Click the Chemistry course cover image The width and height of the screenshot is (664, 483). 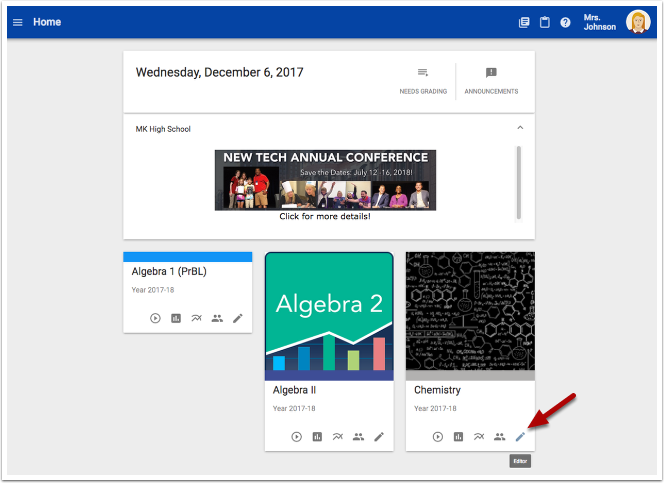470,312
